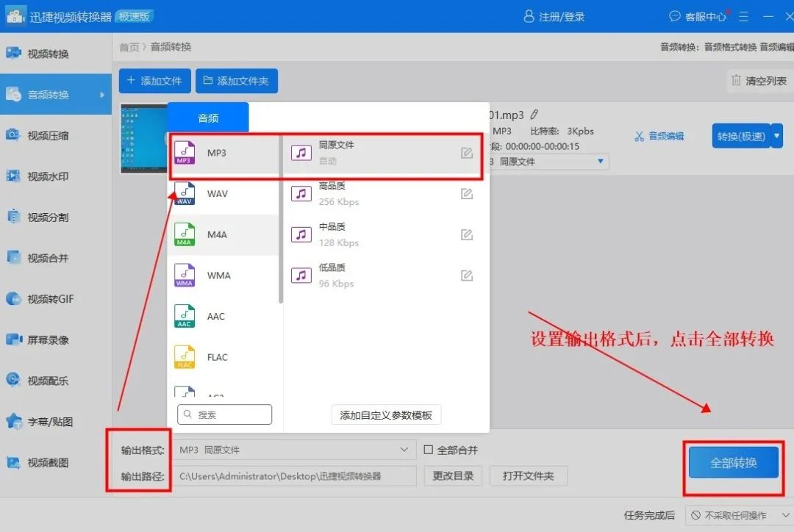This screenshot has height=532, width=794.
Task: Open the 视频转换 sidebar section
Action: pos(56,54)
